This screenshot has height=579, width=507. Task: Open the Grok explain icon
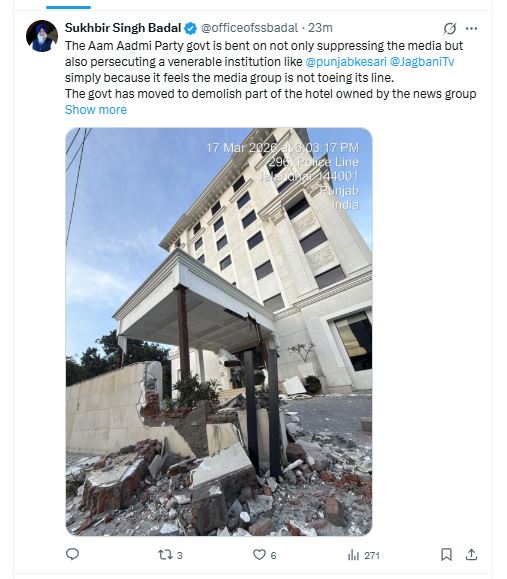(x=450, y=28)
